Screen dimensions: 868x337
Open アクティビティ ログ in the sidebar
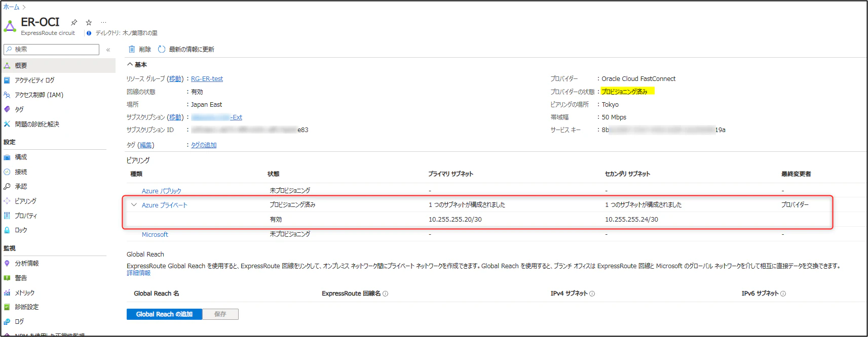click(34, 80)
